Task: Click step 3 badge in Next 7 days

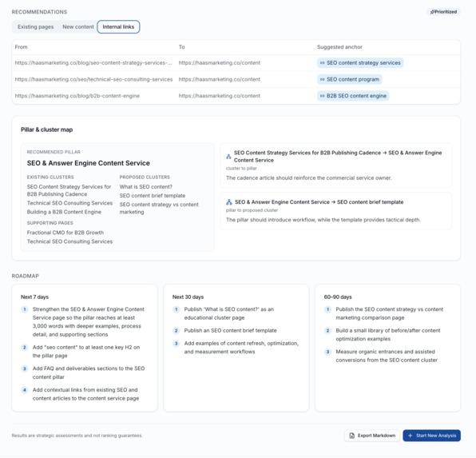Action: [25, 369]
